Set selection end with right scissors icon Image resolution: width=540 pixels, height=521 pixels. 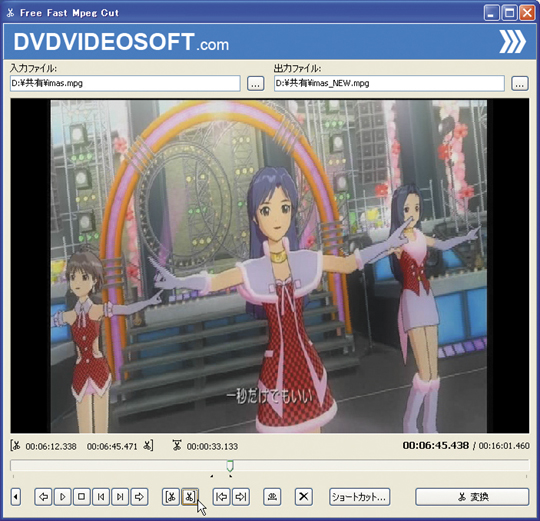(190, 497)
